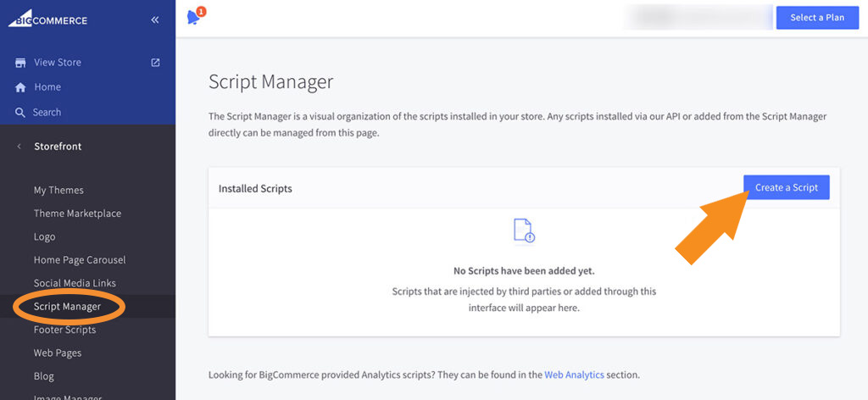Open Theme Marketplace menu item
The width and height of the screenshot is (868, 400).
click(x=77, y=214)
